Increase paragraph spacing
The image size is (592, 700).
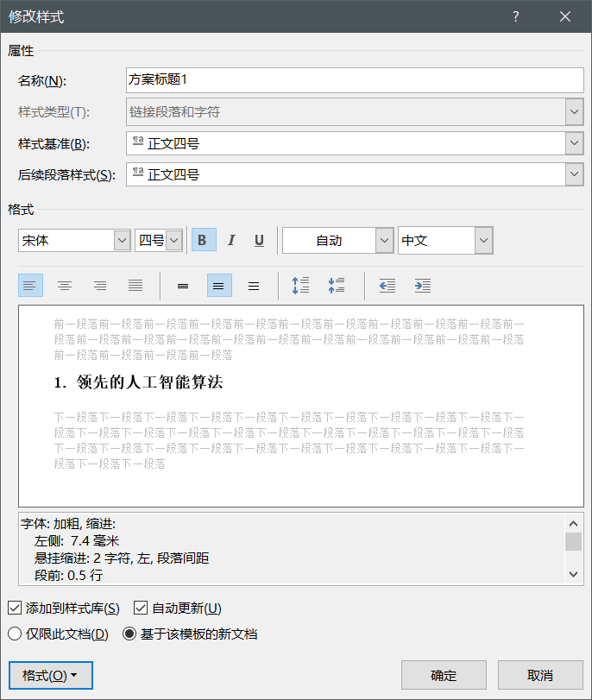(300, 286)
